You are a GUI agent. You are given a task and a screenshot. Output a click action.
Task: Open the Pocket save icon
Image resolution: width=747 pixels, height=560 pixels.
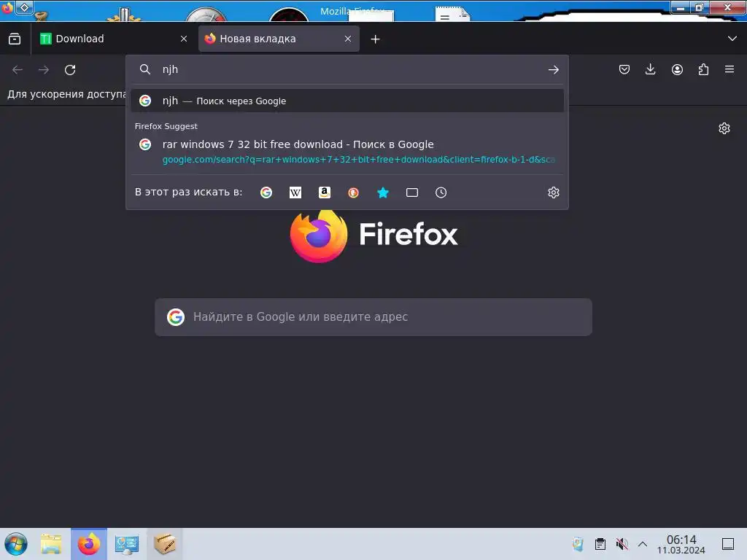coord(624,69)
